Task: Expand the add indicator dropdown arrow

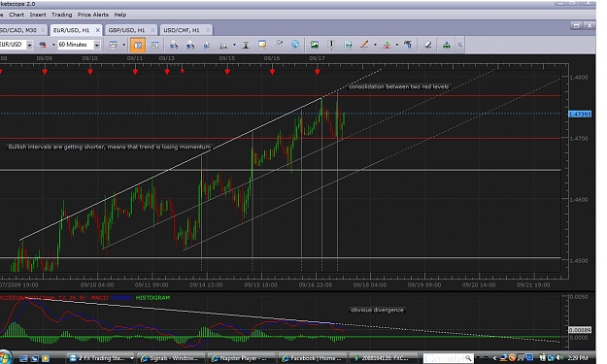Action: click(397, 45)
